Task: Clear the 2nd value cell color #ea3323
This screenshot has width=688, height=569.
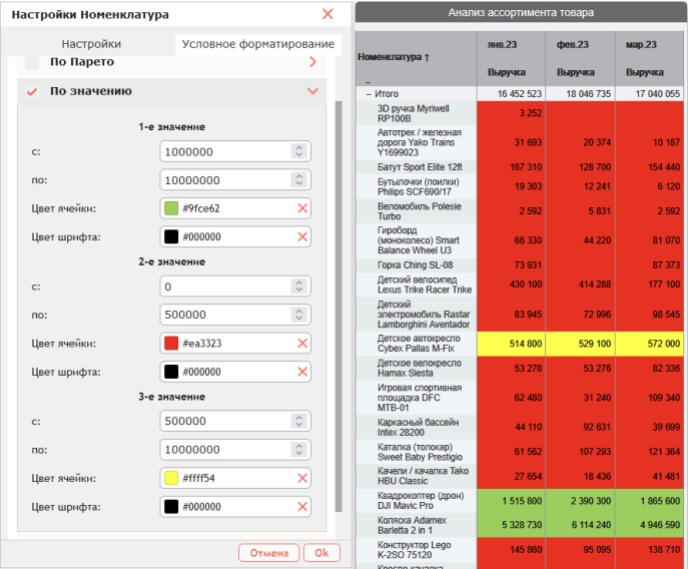Action: (x=302, y=343)
